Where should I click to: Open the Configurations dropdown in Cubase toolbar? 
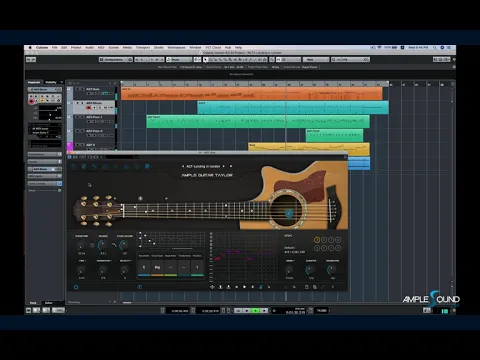pyautogui.click(x=116, y=60)
